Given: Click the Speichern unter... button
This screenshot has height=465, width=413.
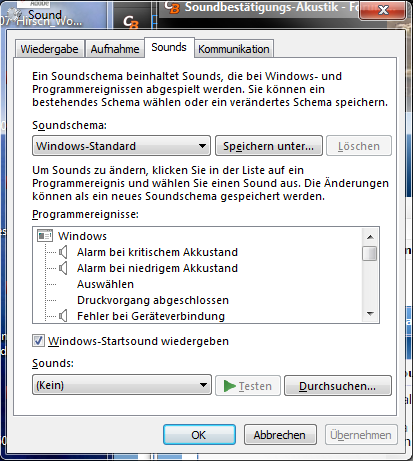Looking at the screenshot, I should [x=269, y=146].
